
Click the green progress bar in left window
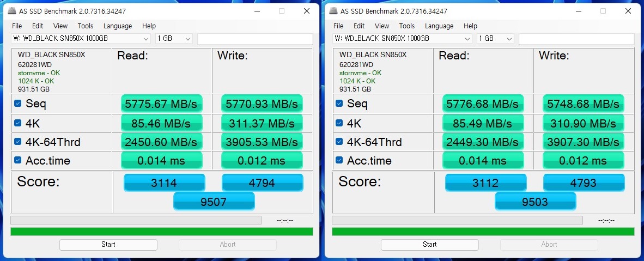coord(162,232)
